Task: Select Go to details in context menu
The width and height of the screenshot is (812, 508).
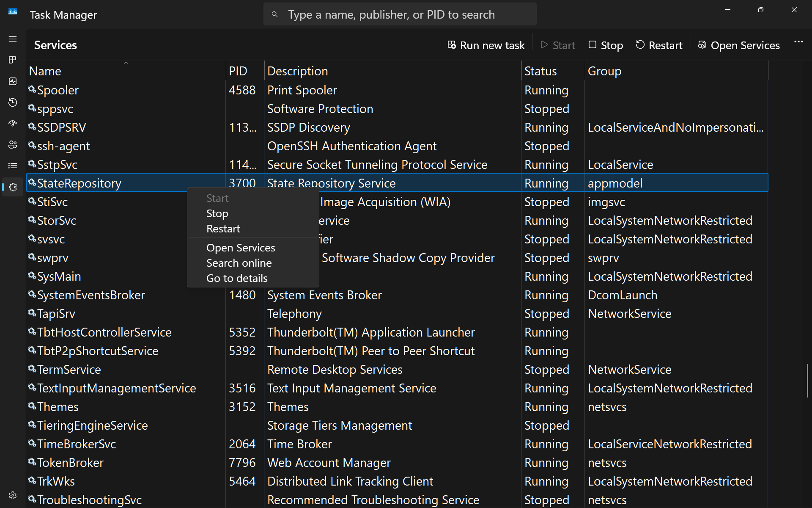Action: pos(237,278)
